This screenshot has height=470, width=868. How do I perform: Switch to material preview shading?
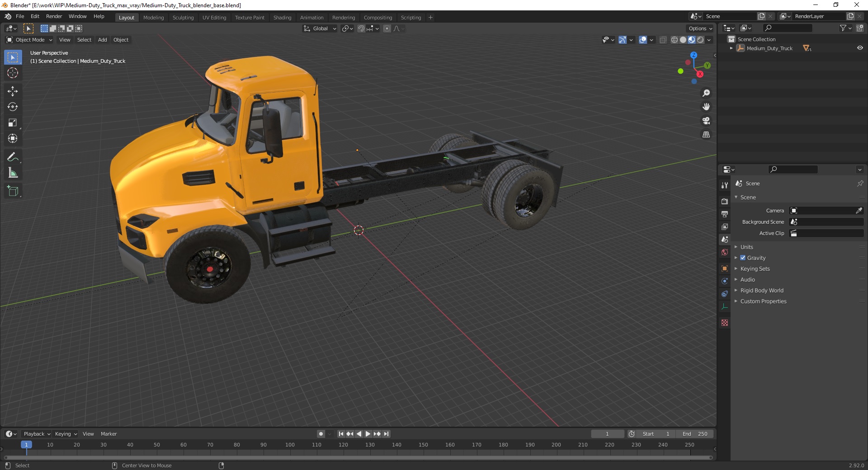pos(692,40)
